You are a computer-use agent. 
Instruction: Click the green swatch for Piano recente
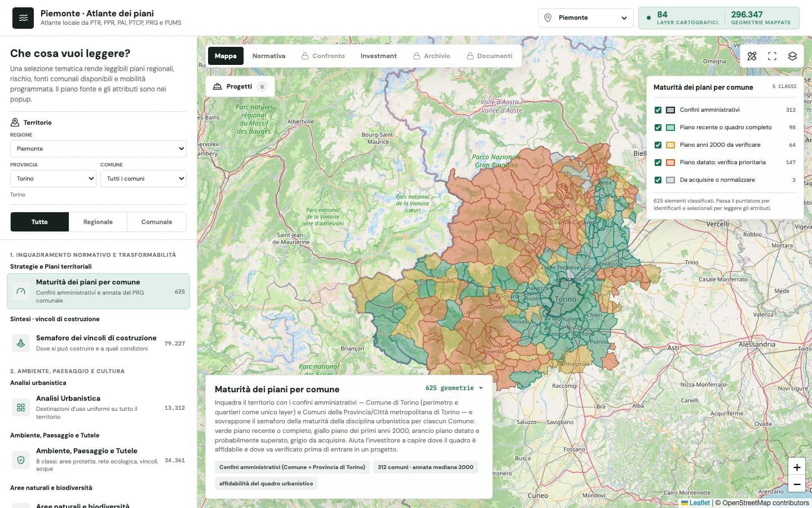pyautogui.click(x=670, y=128)
